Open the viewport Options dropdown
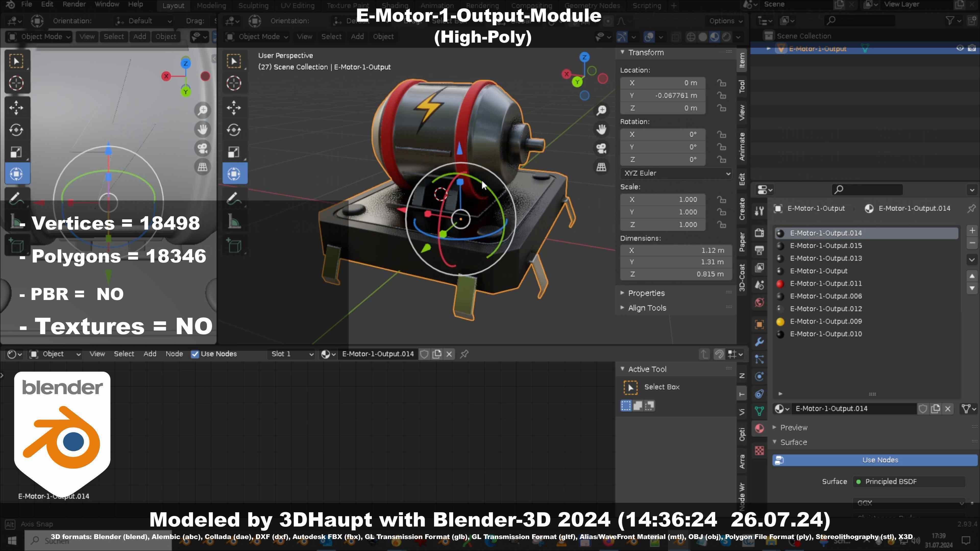The height and width of the screenshot is (551, 980). pos(726,21)
